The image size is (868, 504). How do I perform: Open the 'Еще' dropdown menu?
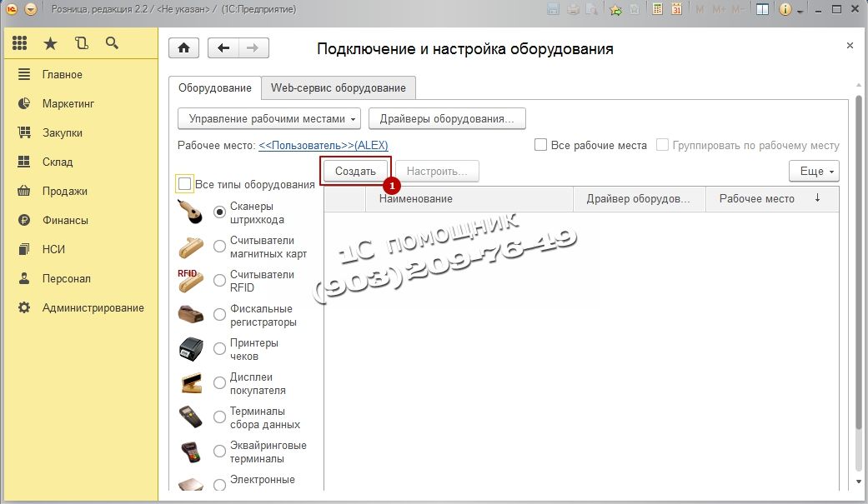click(x=813, y=171)
